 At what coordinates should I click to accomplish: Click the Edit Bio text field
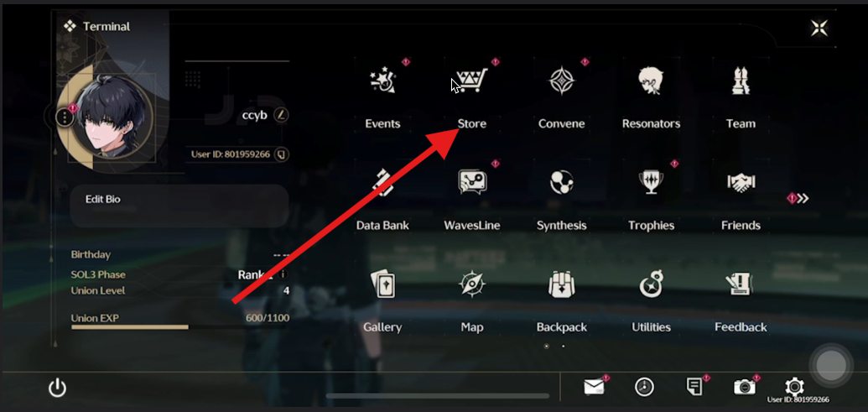(x=179, y=206)
